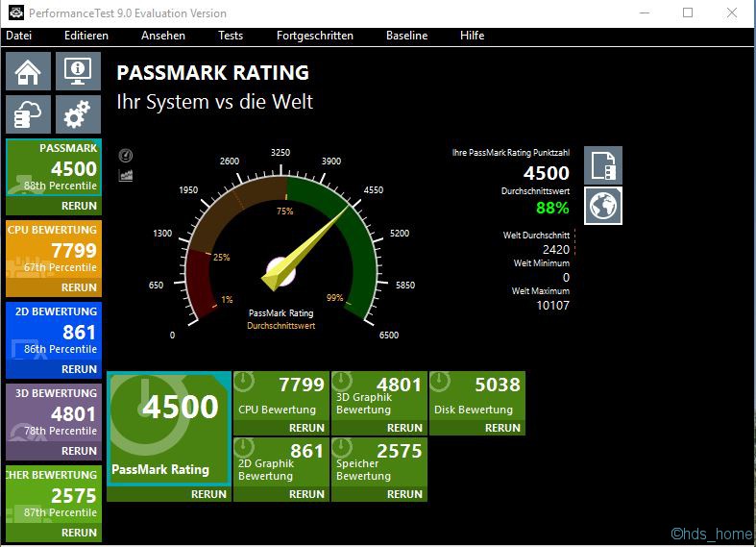Open the Tests menu

tap(231, 36)
